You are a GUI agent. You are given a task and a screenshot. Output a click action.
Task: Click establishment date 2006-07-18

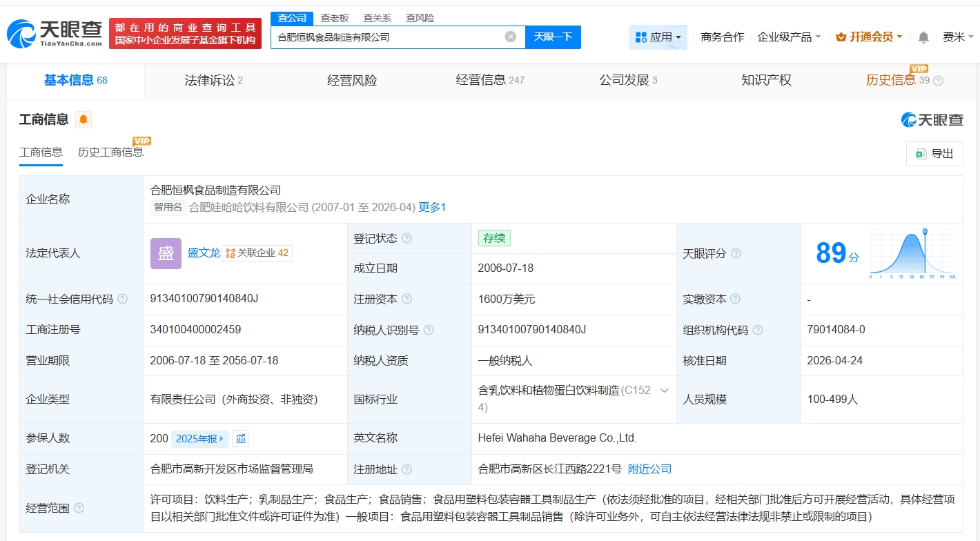point(505,268)
